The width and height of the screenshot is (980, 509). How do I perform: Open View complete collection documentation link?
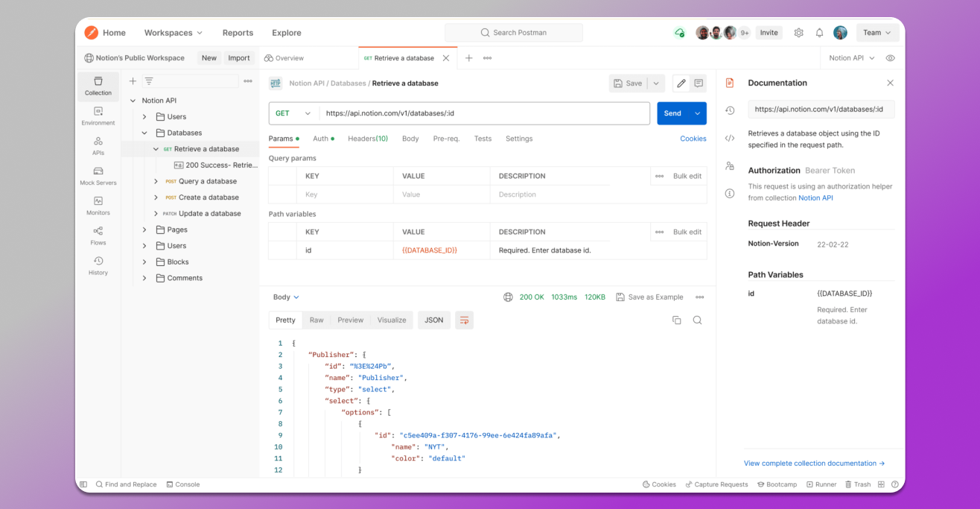pos(814,464)
